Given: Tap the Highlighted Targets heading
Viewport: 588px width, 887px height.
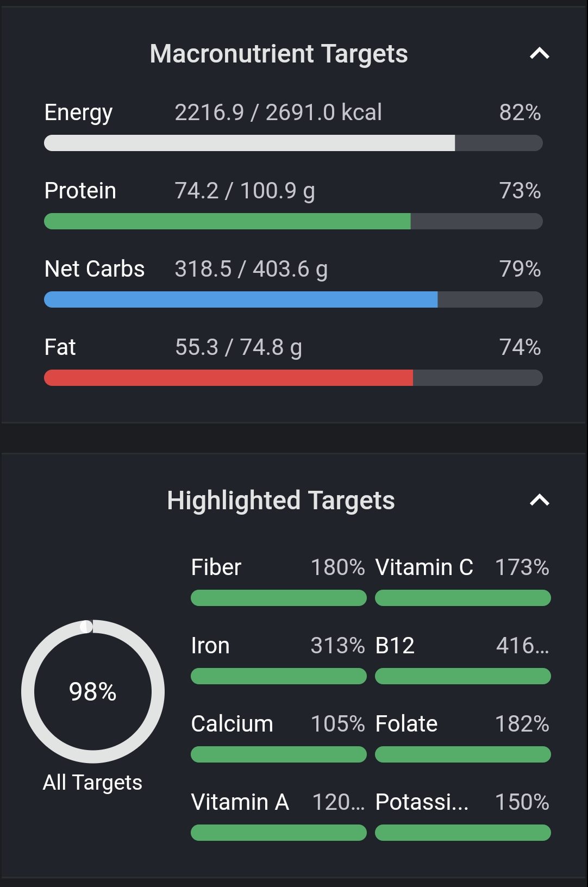Looking at the screenshot, I should click(x=280, y=501).
